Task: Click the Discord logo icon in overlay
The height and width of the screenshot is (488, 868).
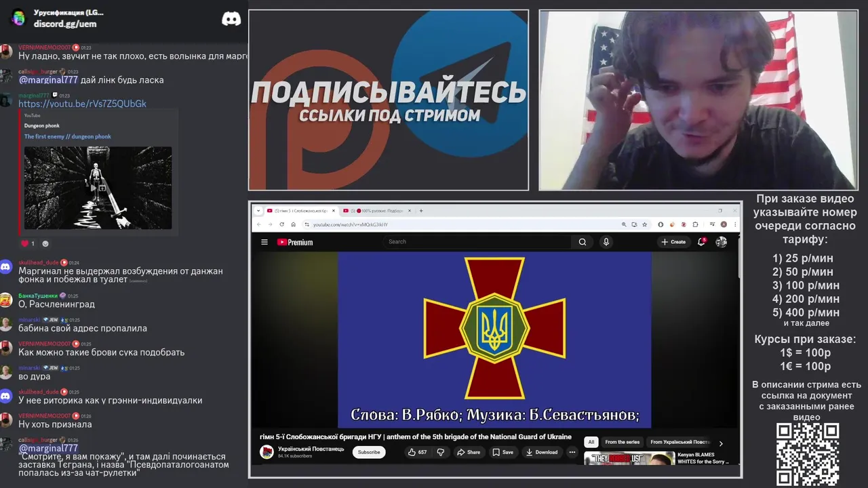Action: tap(231, 19)
